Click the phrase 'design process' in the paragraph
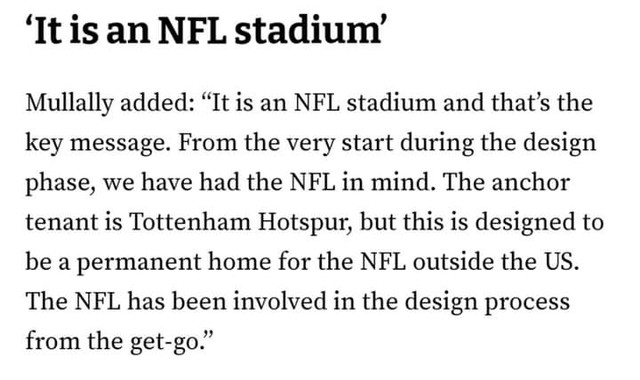Viewport: 640px width, 380px height. (487, 303)
